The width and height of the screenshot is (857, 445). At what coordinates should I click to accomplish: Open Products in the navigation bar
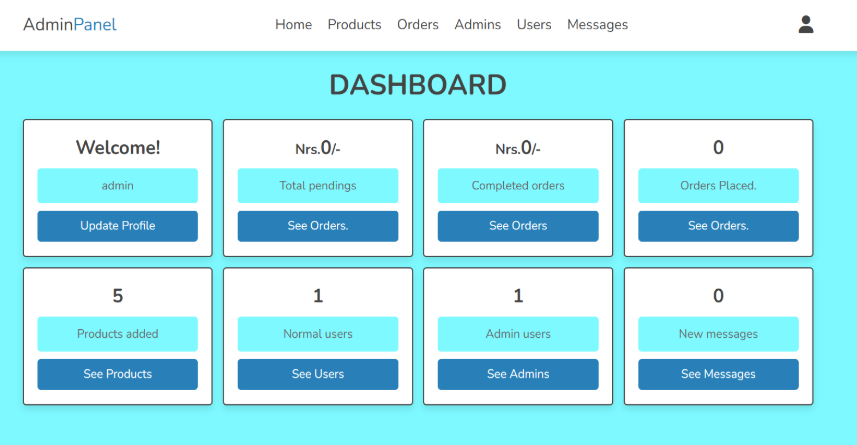[354, 25]
